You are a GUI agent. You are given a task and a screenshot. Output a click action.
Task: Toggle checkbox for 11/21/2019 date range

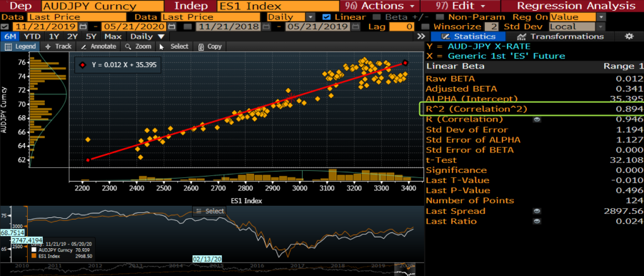(x=5, y=26)
